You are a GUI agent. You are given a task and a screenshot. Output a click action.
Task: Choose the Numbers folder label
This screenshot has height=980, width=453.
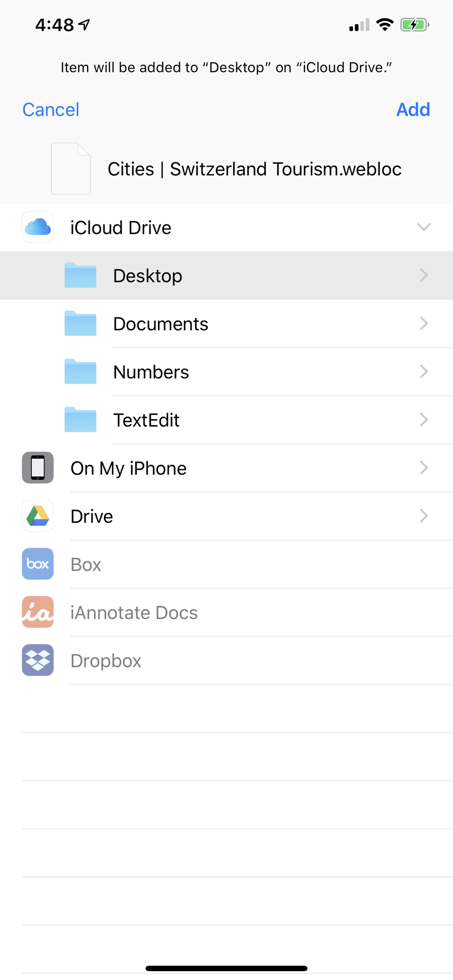click(151, 372)
